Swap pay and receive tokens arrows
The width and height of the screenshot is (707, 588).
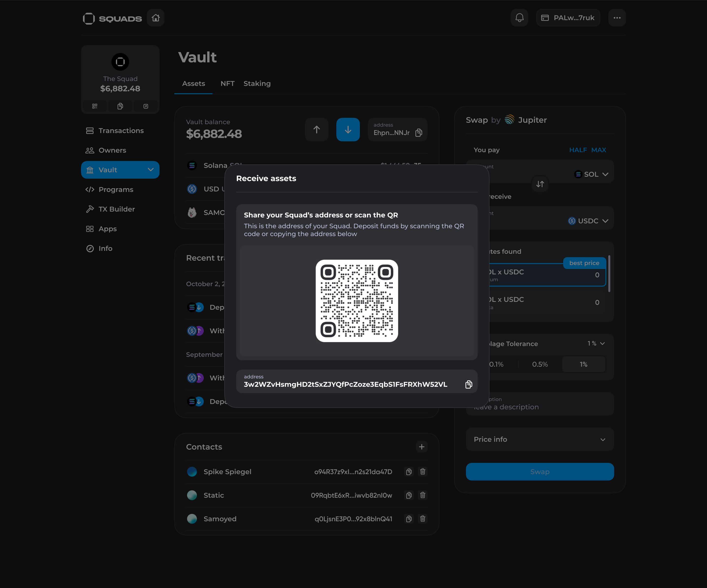coord(540,184)
